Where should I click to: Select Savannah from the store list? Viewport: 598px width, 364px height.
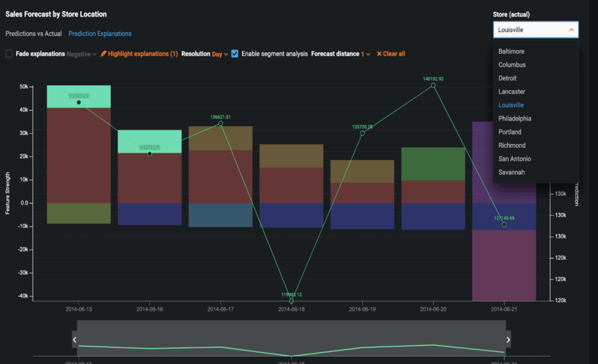[x=512, y=172]
